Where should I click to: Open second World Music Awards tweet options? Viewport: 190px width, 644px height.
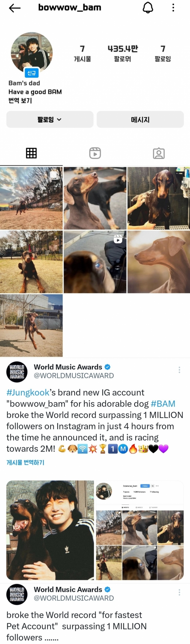[x=179, y=593]
